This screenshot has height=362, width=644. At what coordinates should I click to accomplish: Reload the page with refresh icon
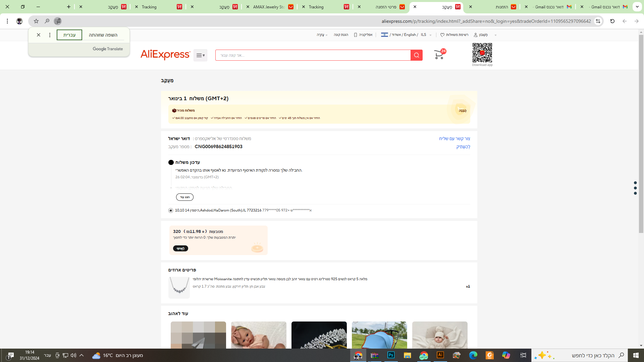click(612, 21)
